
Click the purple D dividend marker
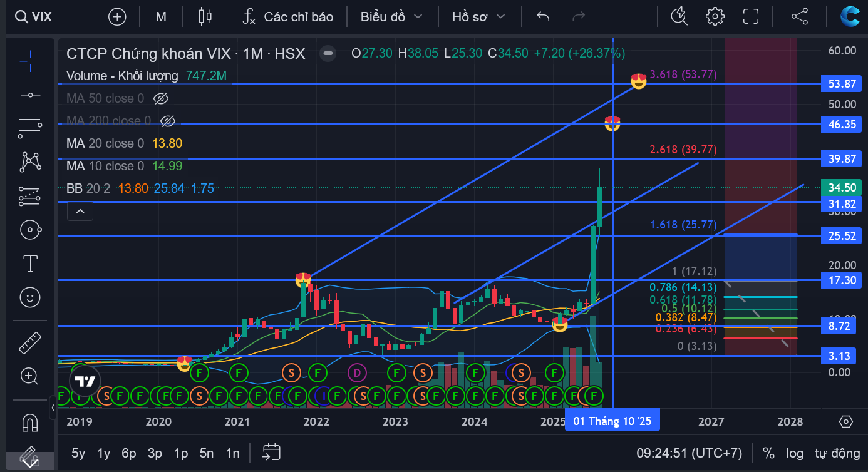click(x=357, y=373)
